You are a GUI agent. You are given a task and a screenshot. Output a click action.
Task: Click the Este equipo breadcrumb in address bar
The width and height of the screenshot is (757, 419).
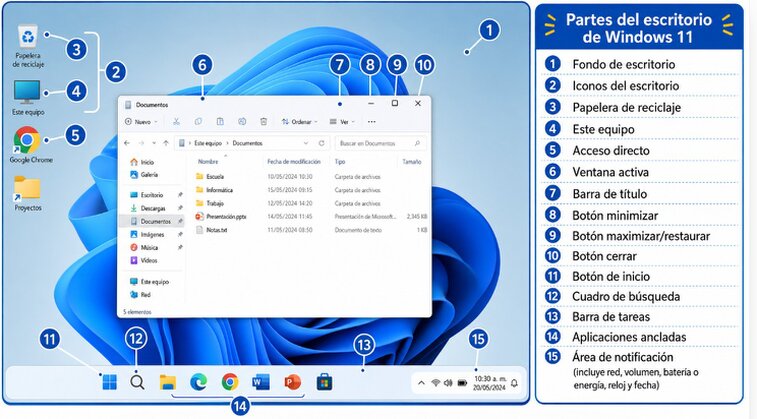point(208,143)
